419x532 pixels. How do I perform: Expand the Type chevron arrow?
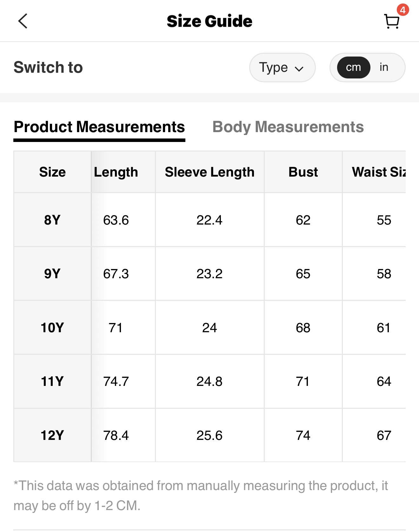point(299,68)
